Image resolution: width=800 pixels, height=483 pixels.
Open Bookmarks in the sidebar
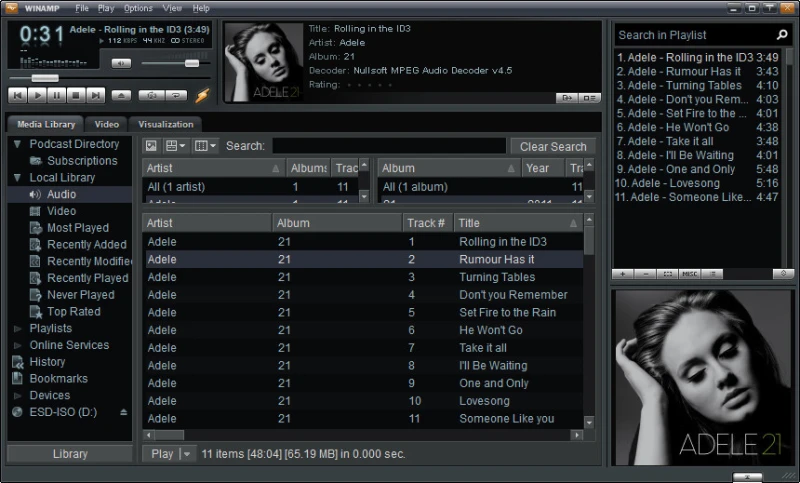click(x=58, y=379)
